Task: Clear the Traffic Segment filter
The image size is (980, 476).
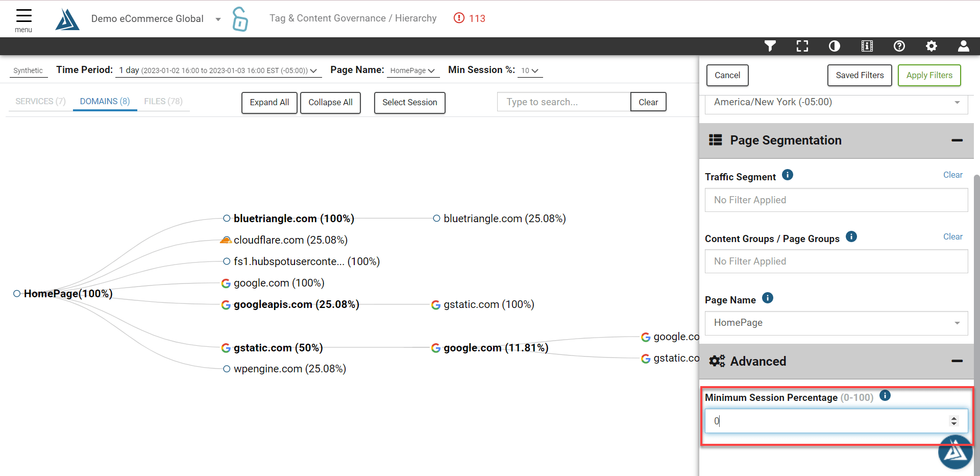Action: click(x=952, y=175)
